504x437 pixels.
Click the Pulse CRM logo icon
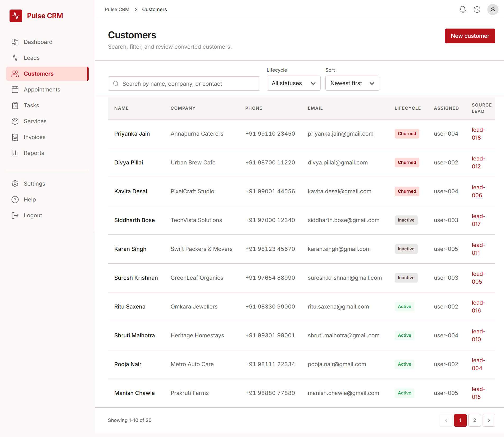(16, 16)
